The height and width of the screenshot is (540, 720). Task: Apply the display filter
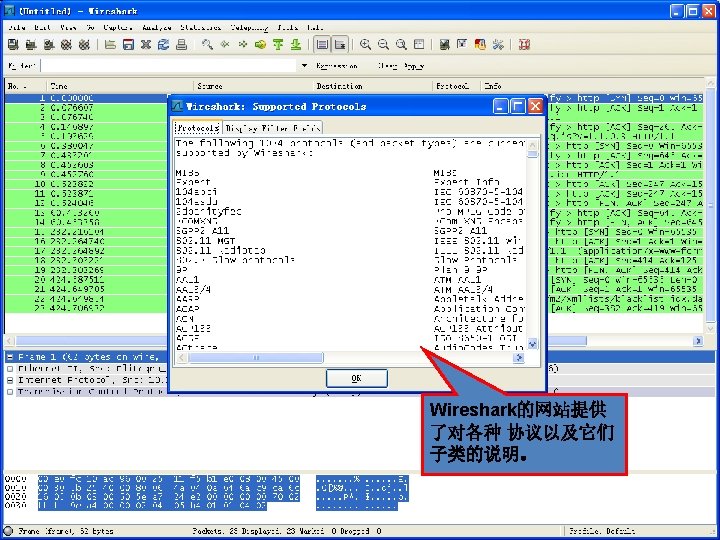coord(414,66)
